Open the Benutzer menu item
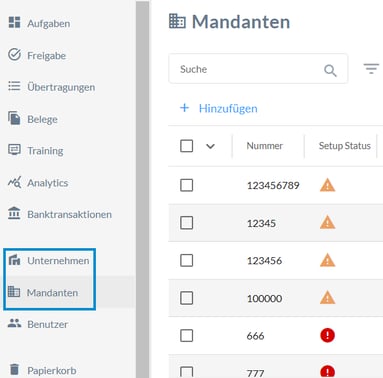The image size is (383, 378). pos(47,324)
